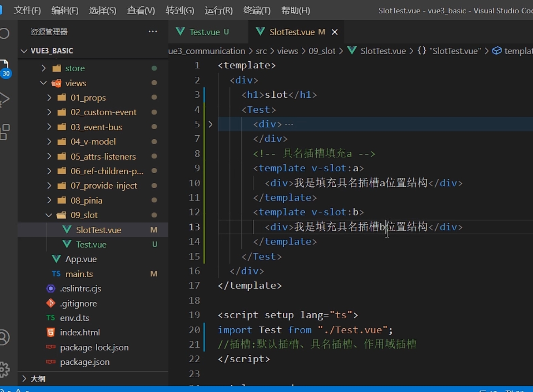Click the braces icon in breadcrumb
Screen dimensions: 533x392
click(x=422, y=51)
